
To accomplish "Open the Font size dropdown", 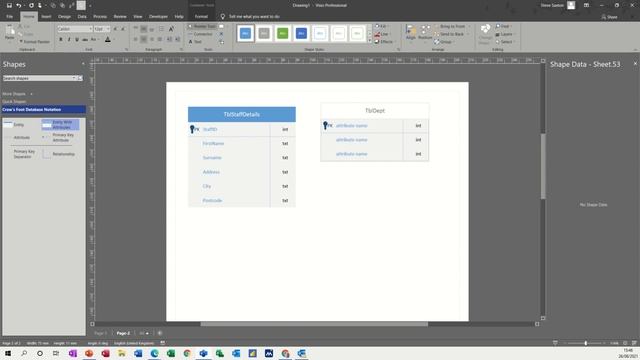I will [108, 29].
